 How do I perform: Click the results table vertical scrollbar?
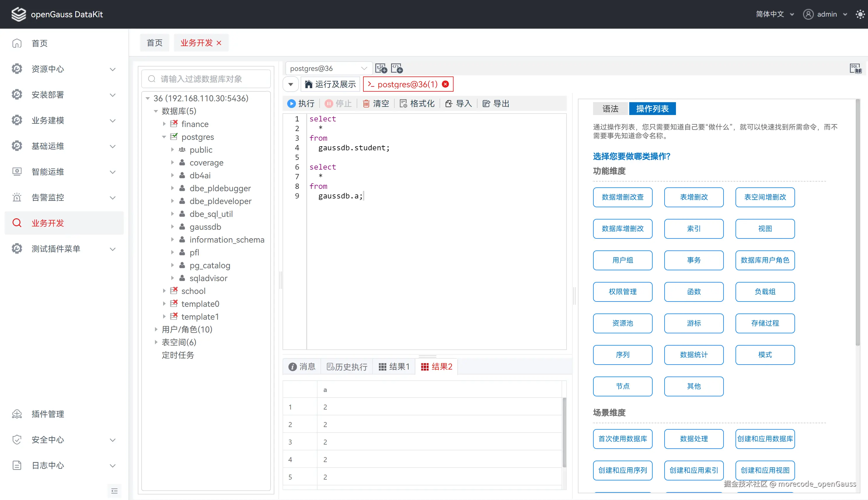564,432
